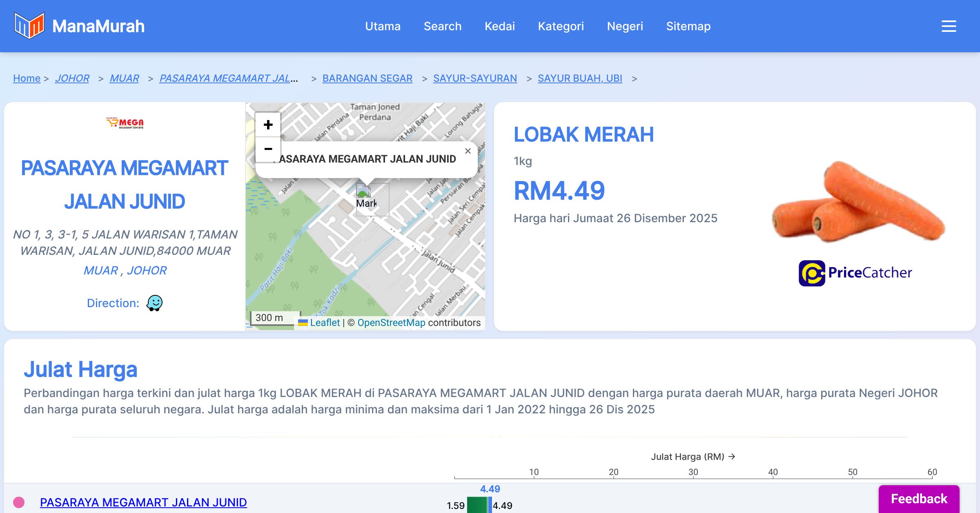Close the map popup bubble

pos(468,151)
